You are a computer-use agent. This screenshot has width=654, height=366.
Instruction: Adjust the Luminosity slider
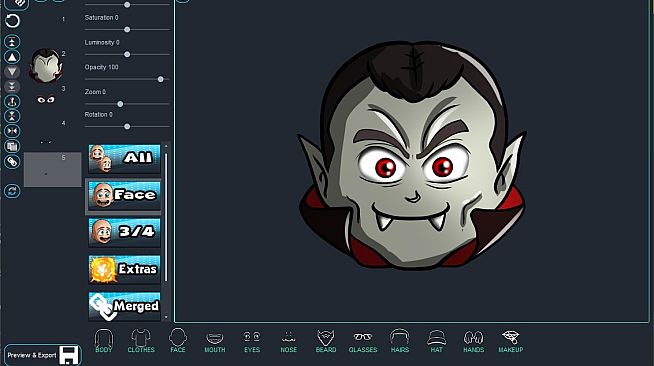click(127, 54)
